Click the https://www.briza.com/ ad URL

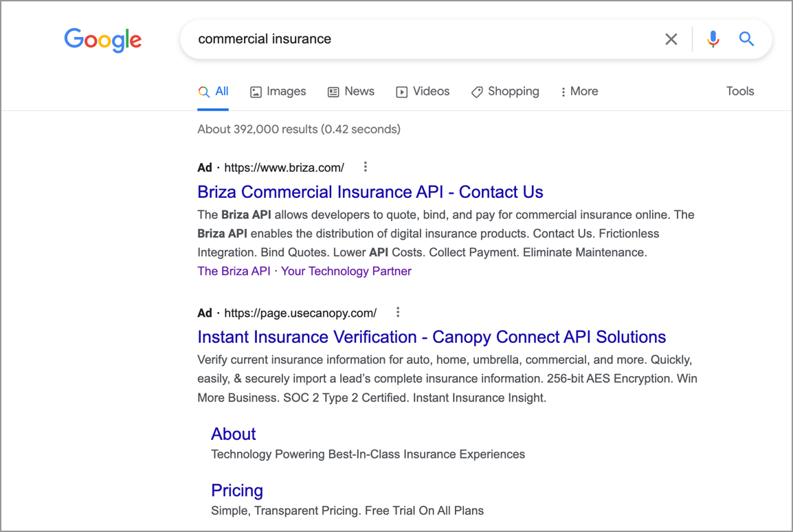(284, 168)
